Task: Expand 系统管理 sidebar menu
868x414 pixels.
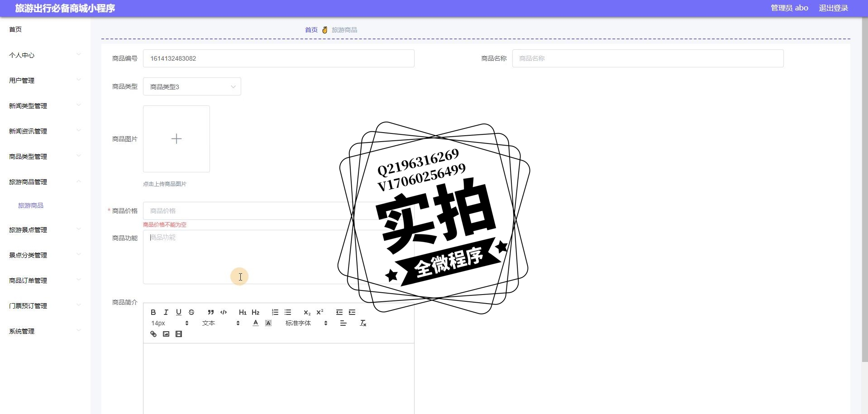Action: point(45,331)
